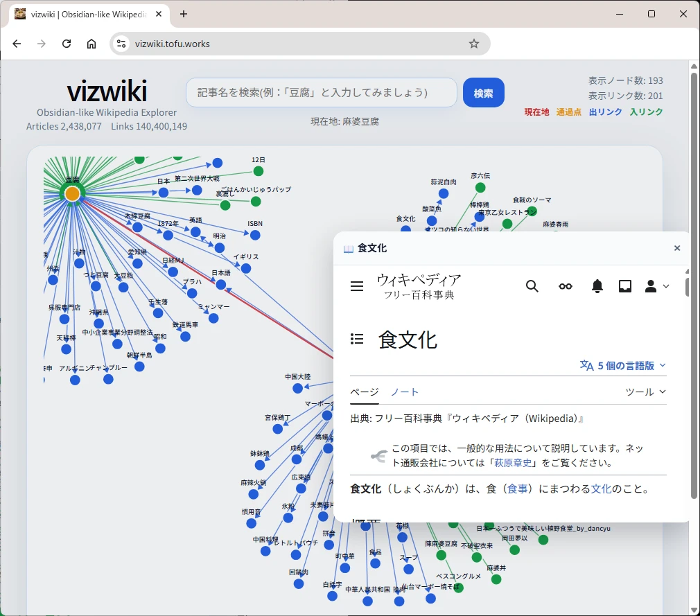Select the 日本 graph node
Viewport: 700px width, 616px height.
pyautogui.click(x=164, y=193)
